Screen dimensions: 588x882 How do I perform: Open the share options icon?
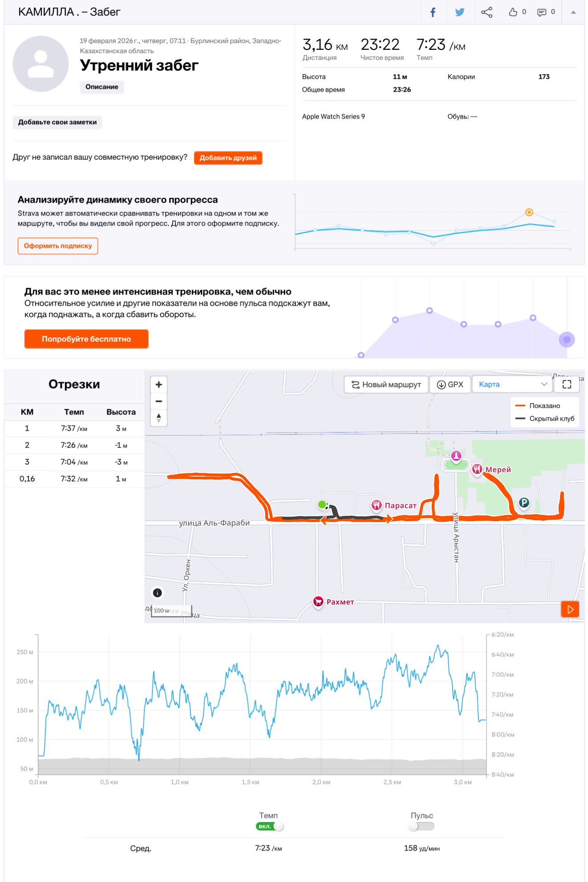tap(487, 12)
